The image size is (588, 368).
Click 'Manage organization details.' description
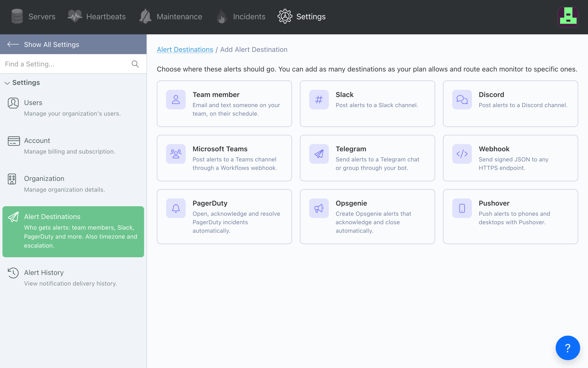coord(65,190)
